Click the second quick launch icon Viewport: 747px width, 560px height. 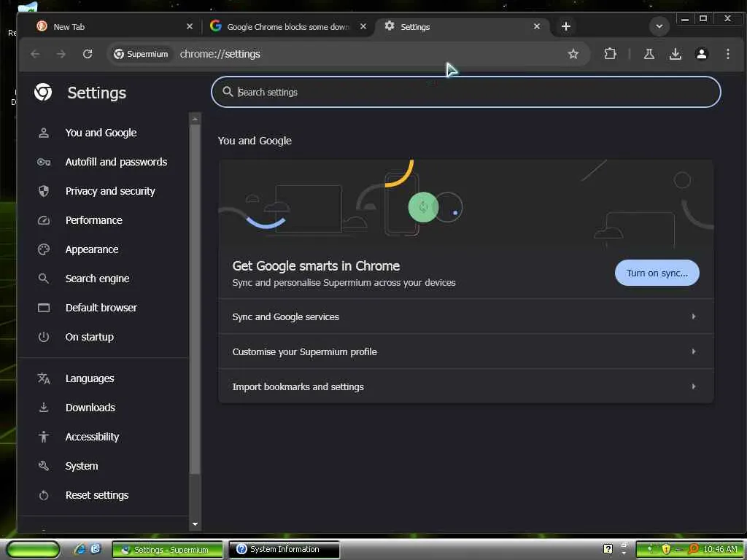[96, 549]
